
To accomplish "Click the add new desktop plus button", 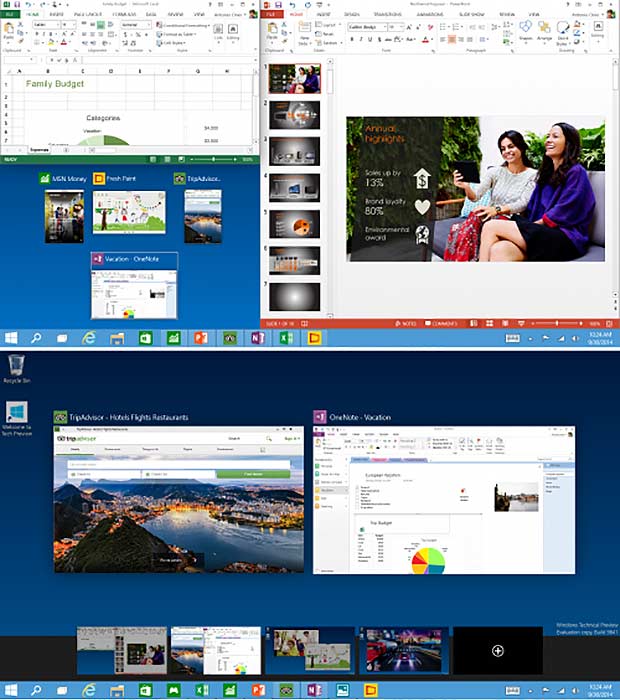I will pos(497,650).
